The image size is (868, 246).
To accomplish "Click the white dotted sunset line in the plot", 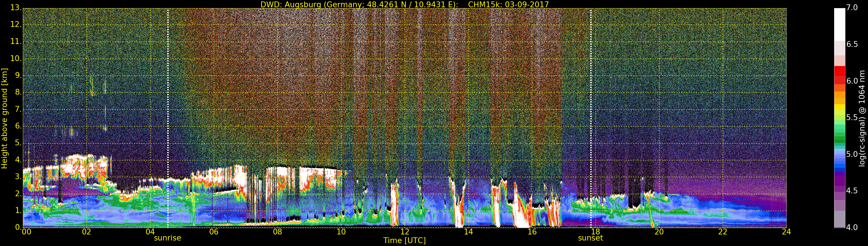I will coord(591,118).
